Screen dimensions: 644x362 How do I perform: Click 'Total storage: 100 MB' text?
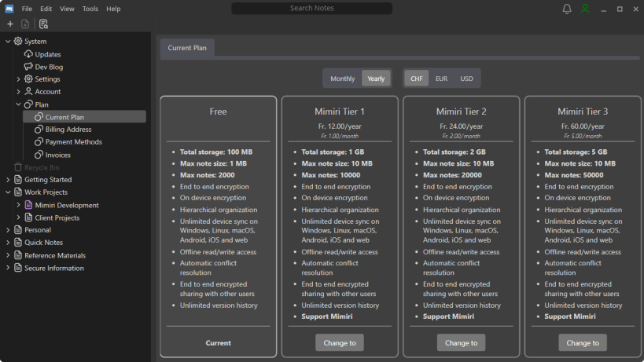[x=216, y=152]
